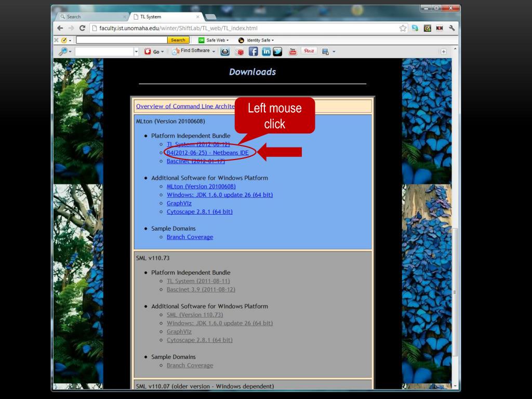Open blue-section GraphViz link
Screen dimensions: 532x399
click(x=179, y=203)
